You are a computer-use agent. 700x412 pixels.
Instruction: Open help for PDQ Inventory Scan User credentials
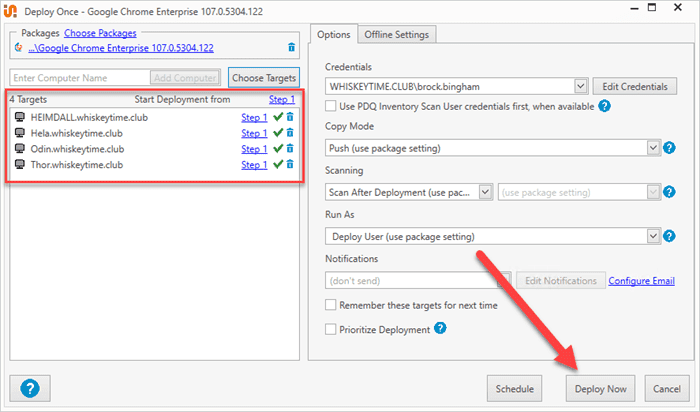tap(604, 106)
